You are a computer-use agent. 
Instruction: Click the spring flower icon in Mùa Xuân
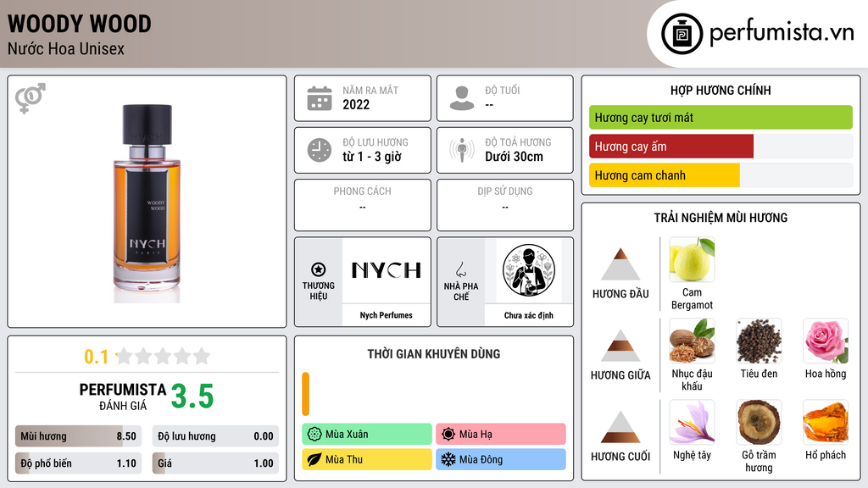tap(314, 435)
